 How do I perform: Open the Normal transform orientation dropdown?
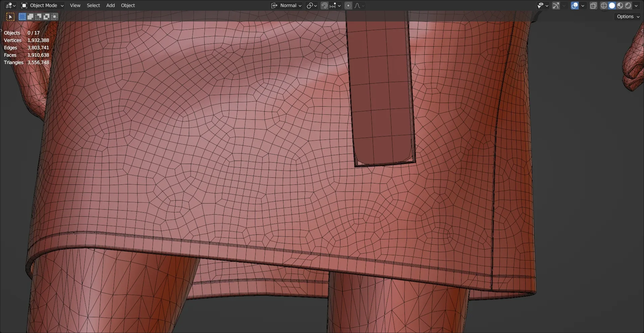[286, 5]
